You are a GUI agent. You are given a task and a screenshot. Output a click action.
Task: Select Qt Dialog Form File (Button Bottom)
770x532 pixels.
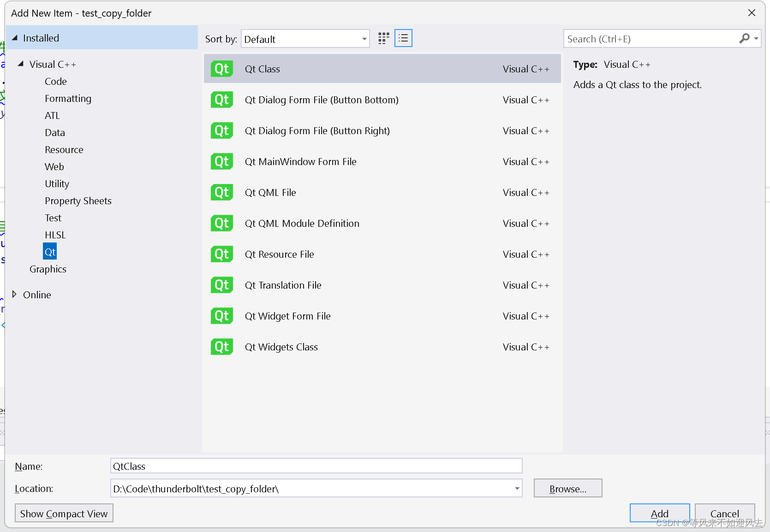click(x=322, y=100)
